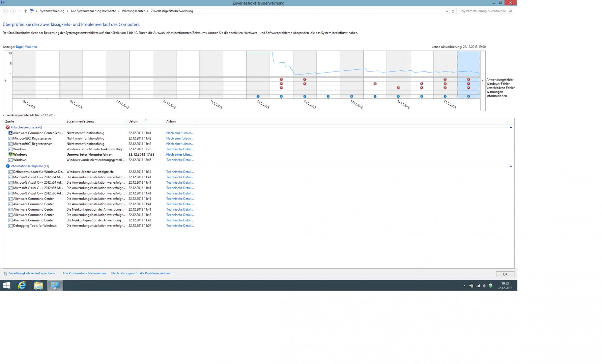The height and width of the screenshot is (364, 602).
Task: Open File Explorer from the taskbar
Action: (38, 285)
